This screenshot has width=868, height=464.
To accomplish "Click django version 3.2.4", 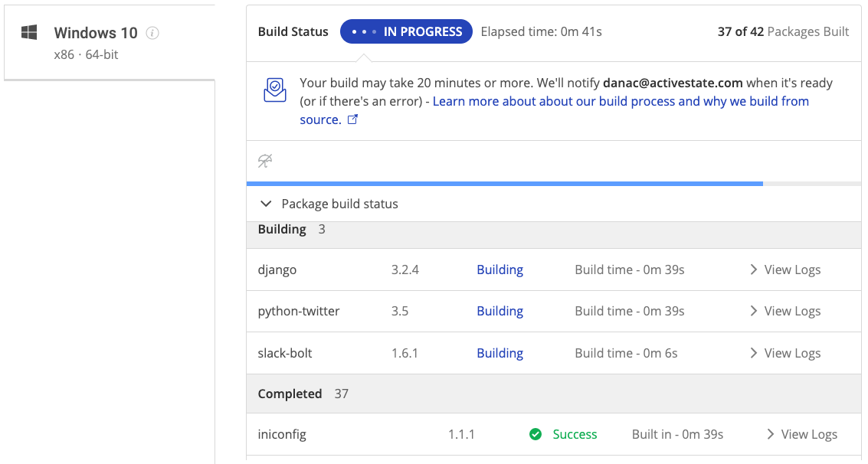I will pyautogui.click(x=405, y=270).
